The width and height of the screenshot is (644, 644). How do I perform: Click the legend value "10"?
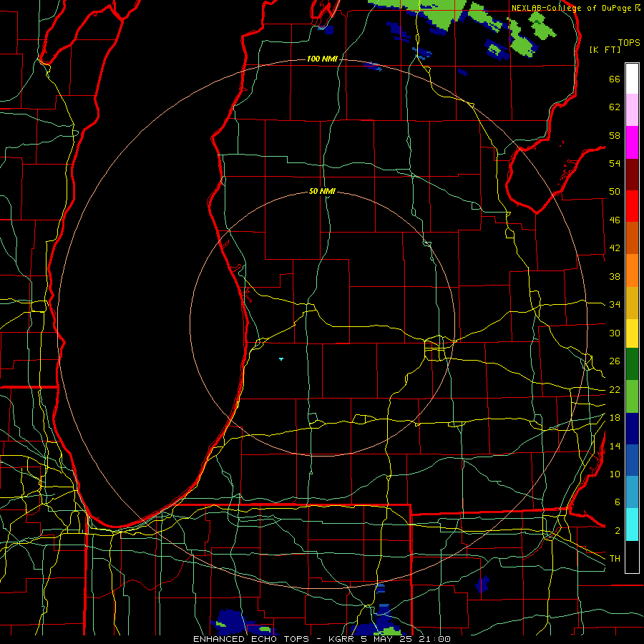[615, 474]
